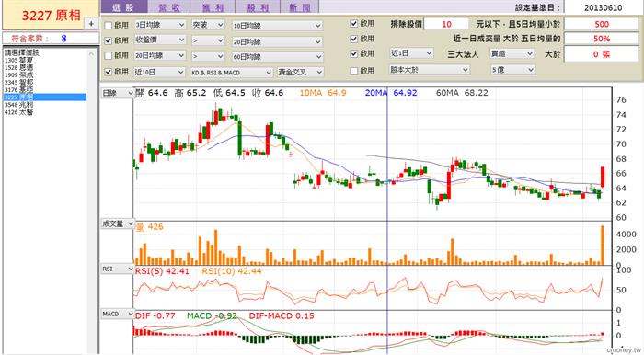Open the 成交量 indicator dropdown
Viewport: 644px width, 355px height.
tap(118, 223)
